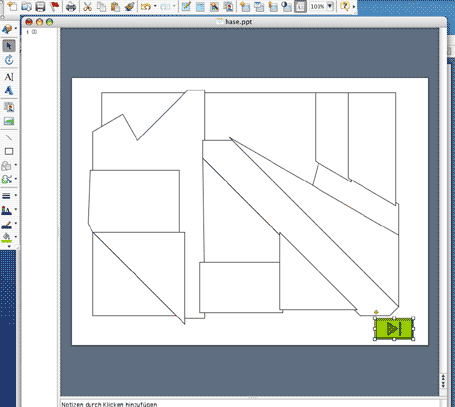455x407 pixels.
Task: Zoom the hase.ppt window with green button
Action: click(50, 22)
